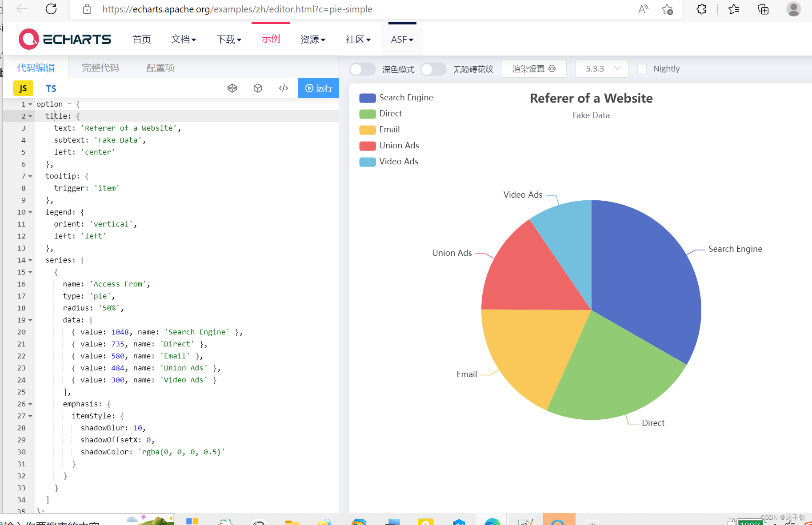This screenshot has width=812, height=525.
Task: Open the example in CodeSandbox
Action: tap(258, 88)
